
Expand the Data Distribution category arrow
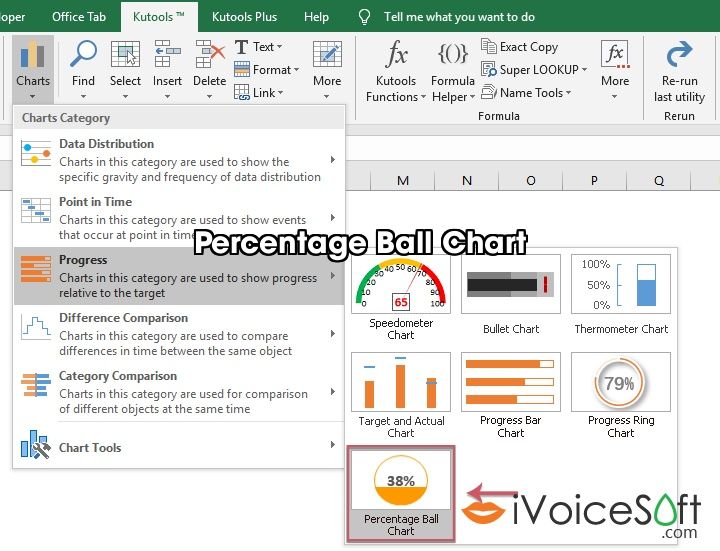pyautogui.click(x=333, y=160)
